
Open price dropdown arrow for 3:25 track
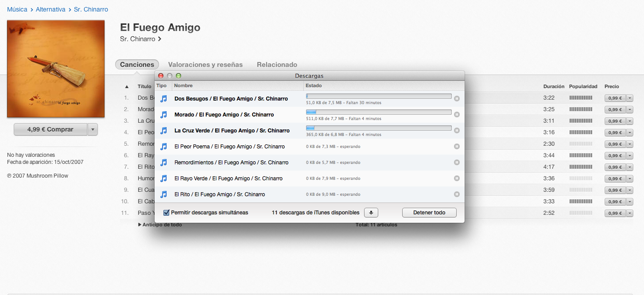coord(629,109)
